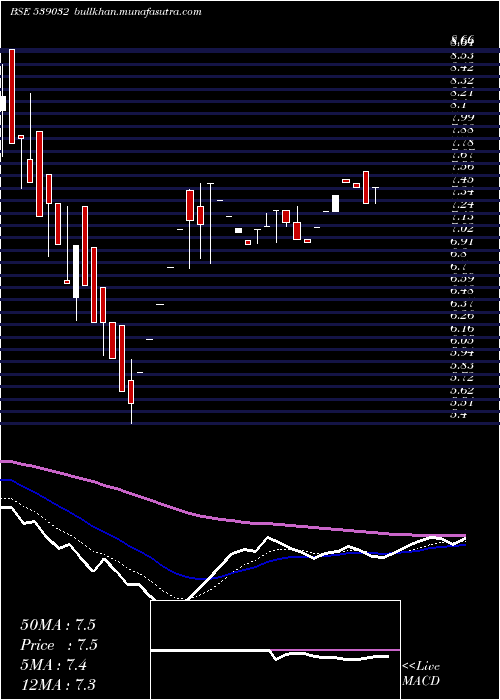The height and width of the screenshot is (700, 500).
Task: Click the 6.37 price axis label
Action: (462, 304)
